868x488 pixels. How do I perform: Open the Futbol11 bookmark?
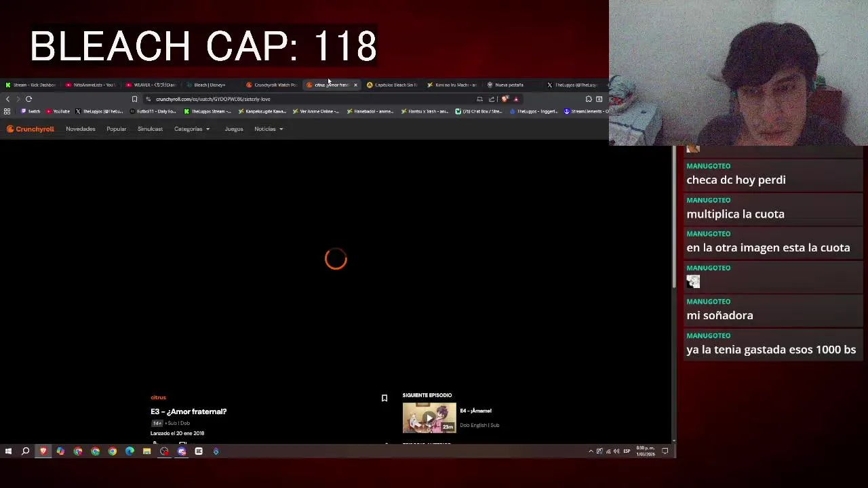coord(153,111)
